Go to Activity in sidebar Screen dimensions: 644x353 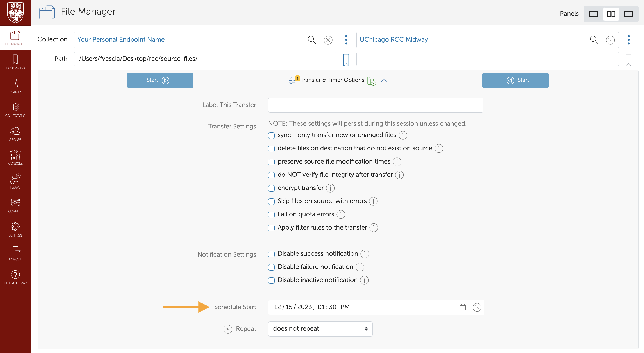tap(15, 86)
